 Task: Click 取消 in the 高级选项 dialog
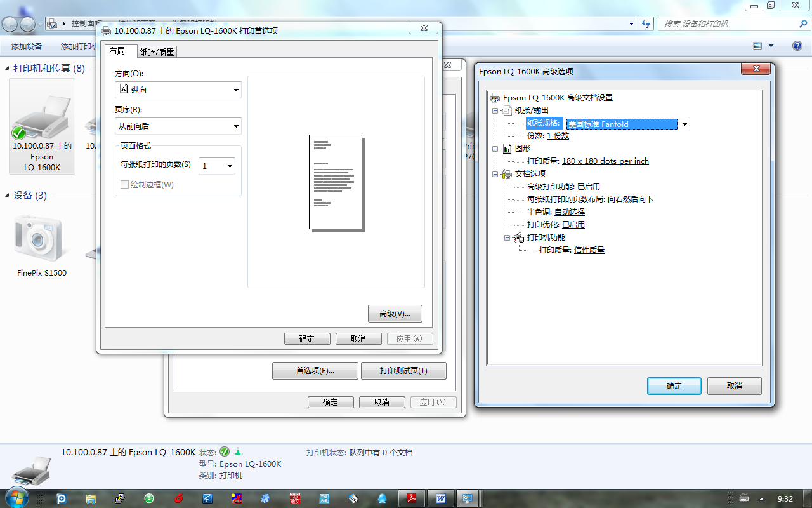pos(735,386)
